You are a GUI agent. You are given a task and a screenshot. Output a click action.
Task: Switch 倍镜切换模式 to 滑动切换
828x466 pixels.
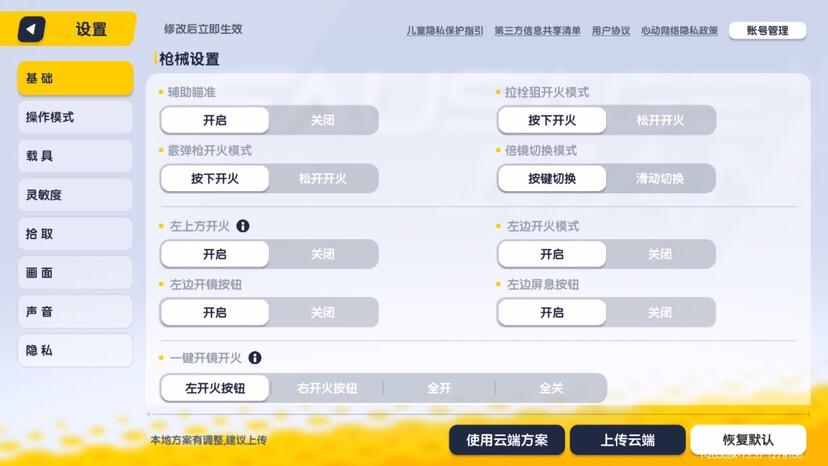[660, 179]
